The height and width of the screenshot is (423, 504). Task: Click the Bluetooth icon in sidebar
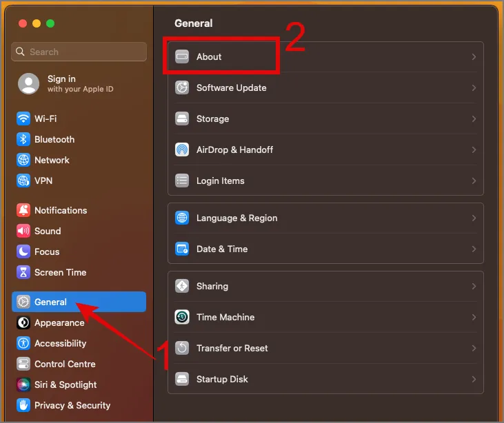point(23,139)
